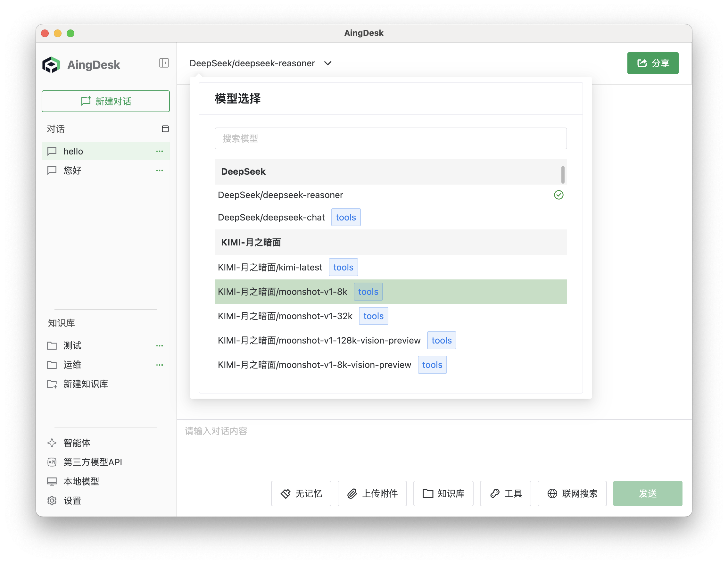The width and height of the screenshot is (728, 564).
Task: Open 联网搜索 web search globe icon
Action: (x=552, y=494)
